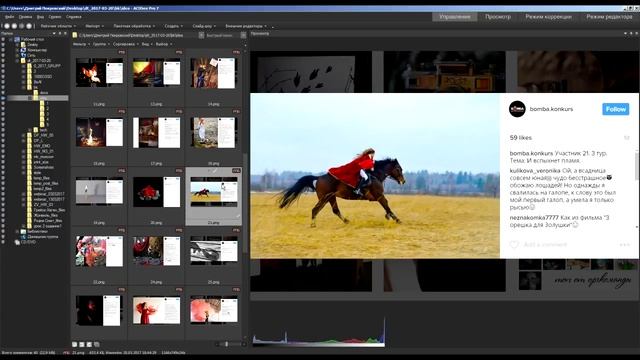Tick easy-select checkbox beside Компьютер
Screen dimensions: 640x360
[x=3, y=50]
